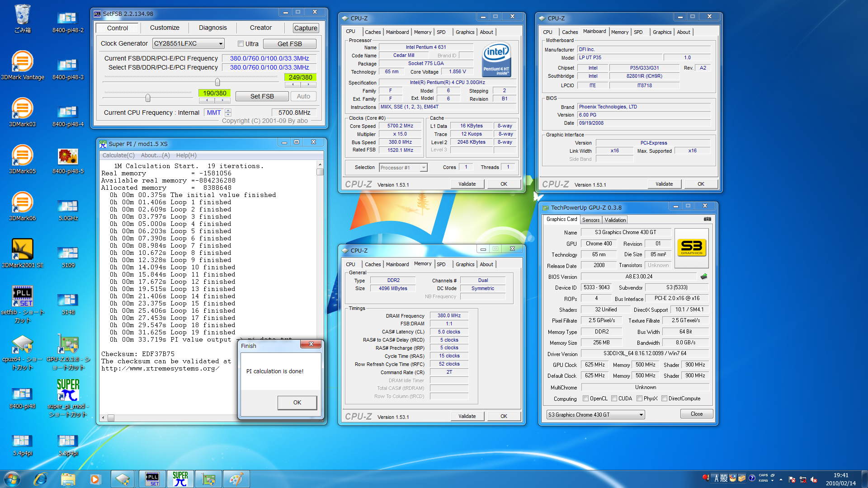Tick the OpenCL checkbox in GPU-Z
The height and width of the screenshot is (488, 868).
pos(585,399)
